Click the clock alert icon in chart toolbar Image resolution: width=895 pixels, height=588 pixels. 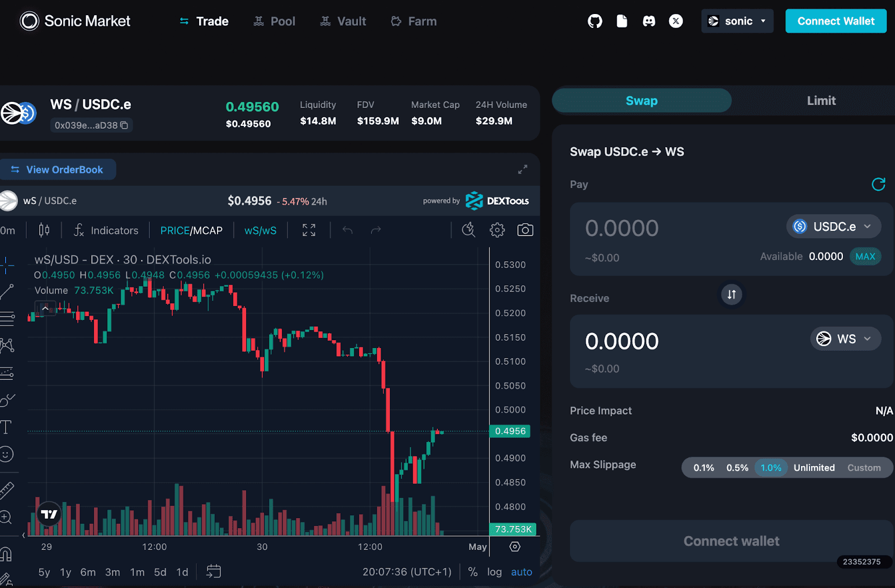coord(468,230)
